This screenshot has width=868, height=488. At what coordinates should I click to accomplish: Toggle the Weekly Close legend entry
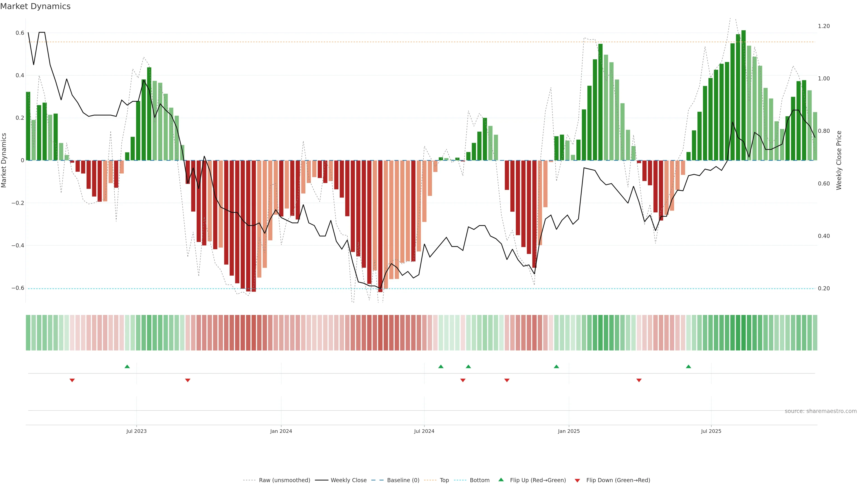pos(348,480)
